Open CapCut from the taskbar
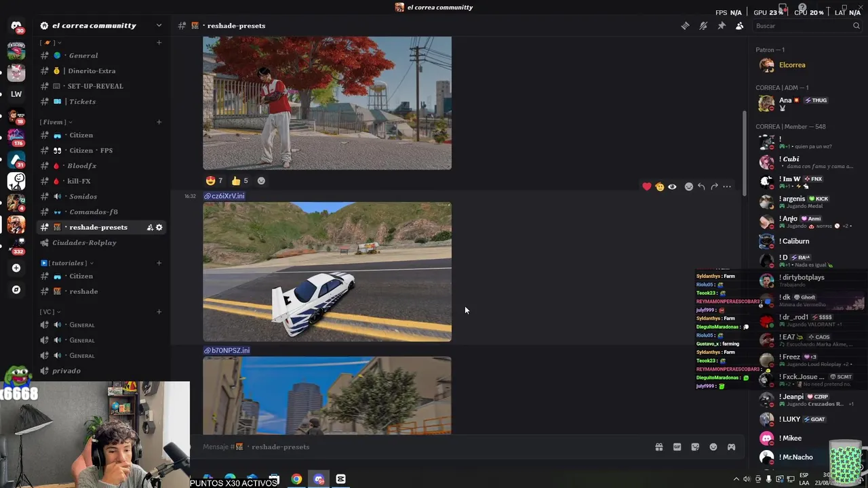868x488 pixels. click(x=340, y=479)
